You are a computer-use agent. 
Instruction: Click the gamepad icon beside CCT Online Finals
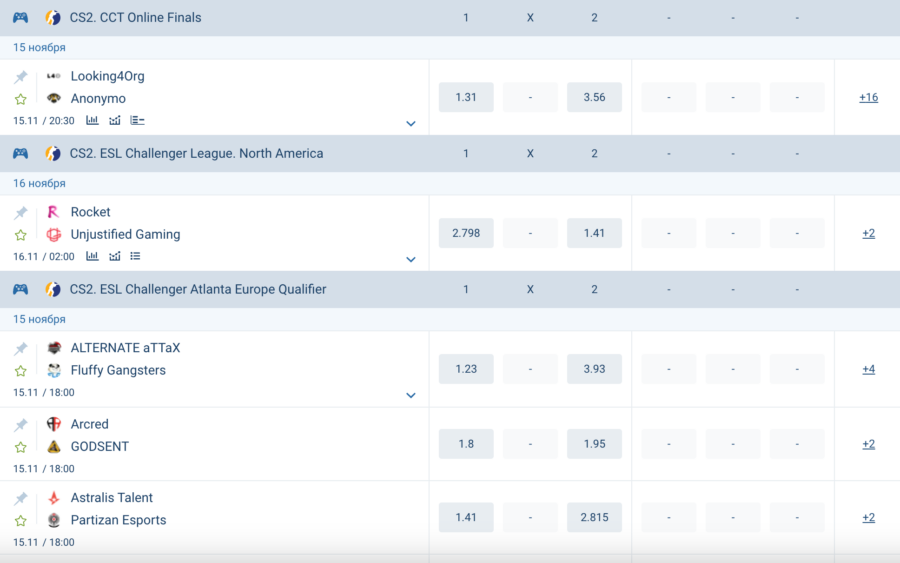click(20, 18)
